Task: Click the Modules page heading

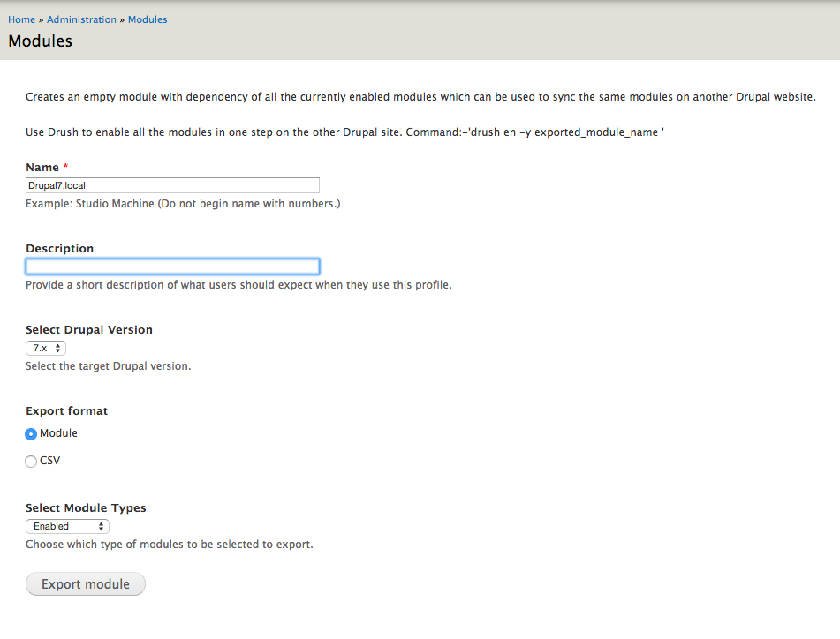Action: (x=40, y=41)
